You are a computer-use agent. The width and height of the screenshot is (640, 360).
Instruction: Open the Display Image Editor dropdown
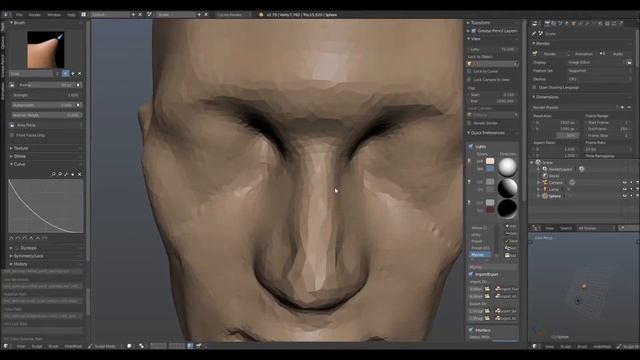click(596, 62)
